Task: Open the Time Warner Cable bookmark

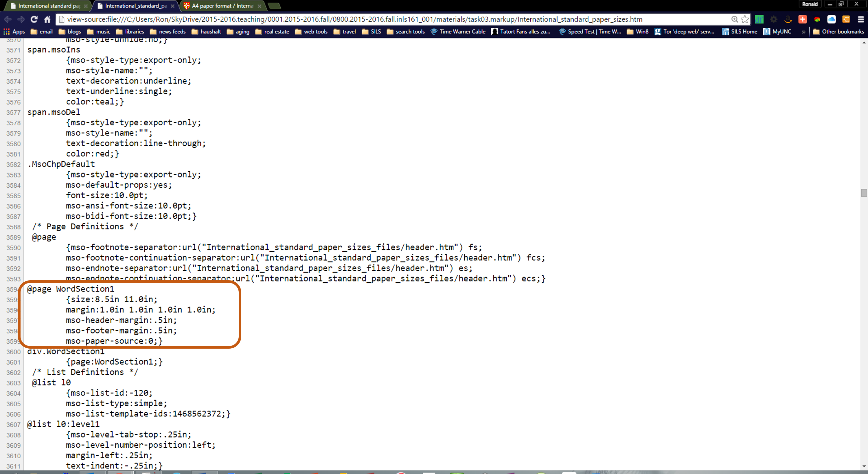Action: [458, 32]
